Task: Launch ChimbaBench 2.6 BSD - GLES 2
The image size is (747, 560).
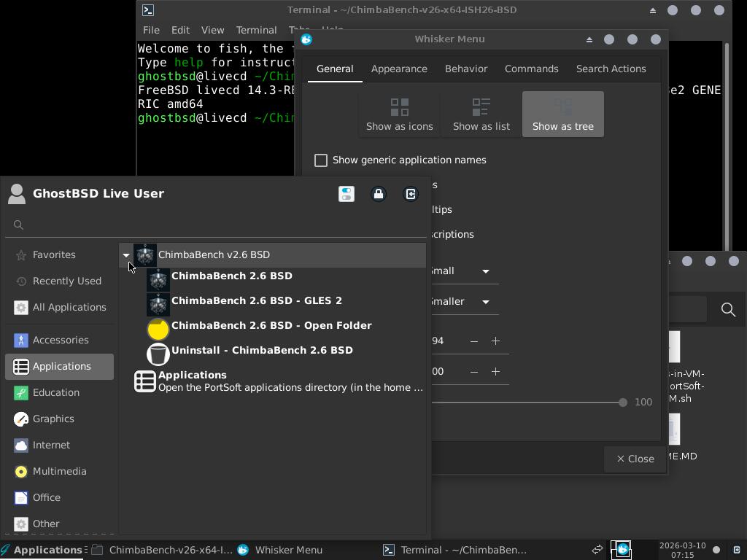Action: coord(286,304)
